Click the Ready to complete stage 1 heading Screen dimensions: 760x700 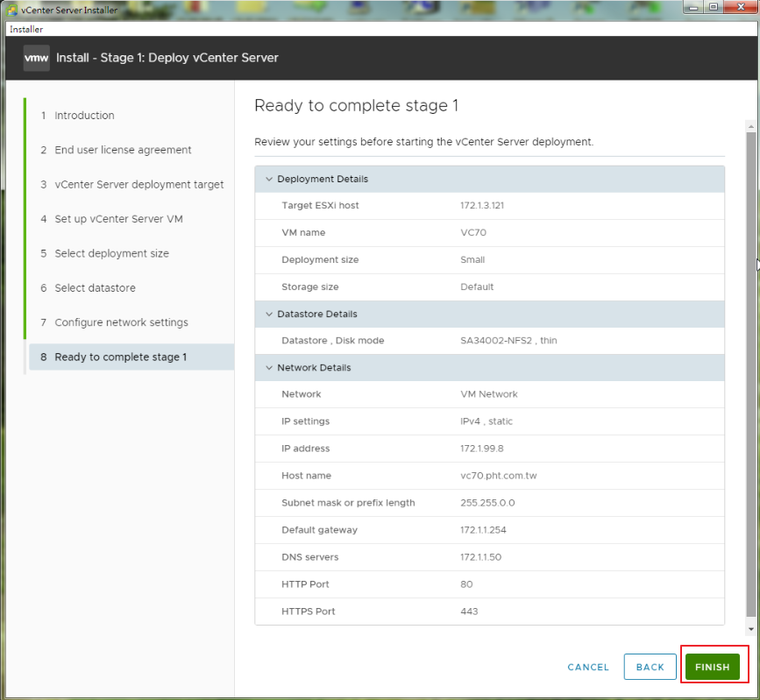[x=356, y=106]
